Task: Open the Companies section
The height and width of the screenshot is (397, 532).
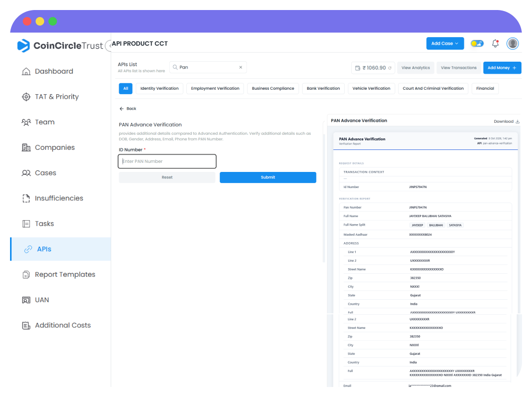Action: (48, 147)
